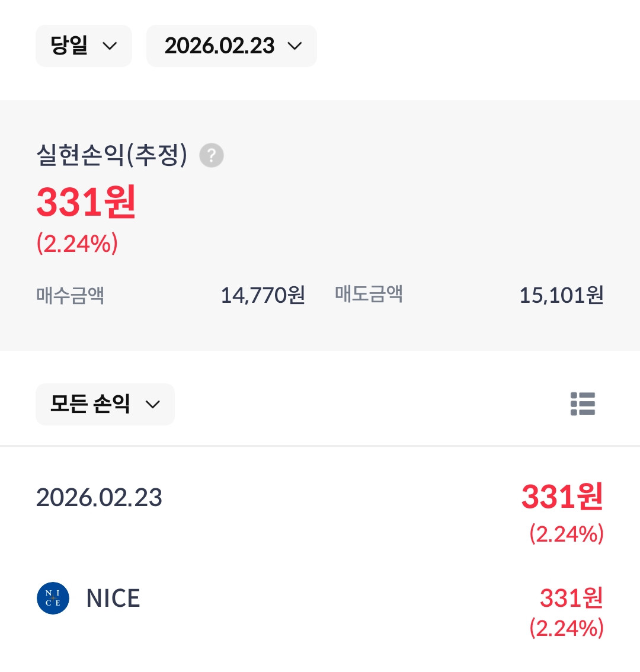
Task: Tap the NICE company logo
Action: click(53, 598)
